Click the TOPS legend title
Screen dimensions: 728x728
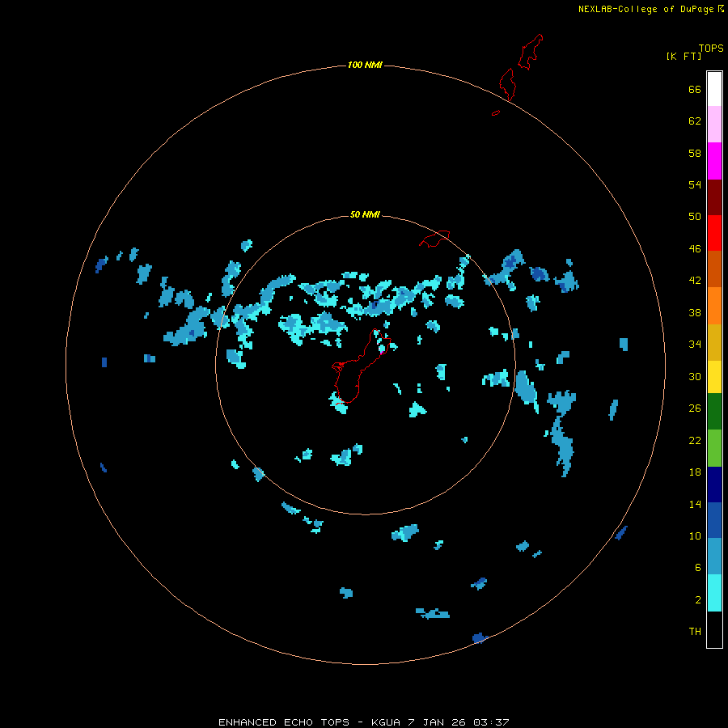click(x=711, y=48)
